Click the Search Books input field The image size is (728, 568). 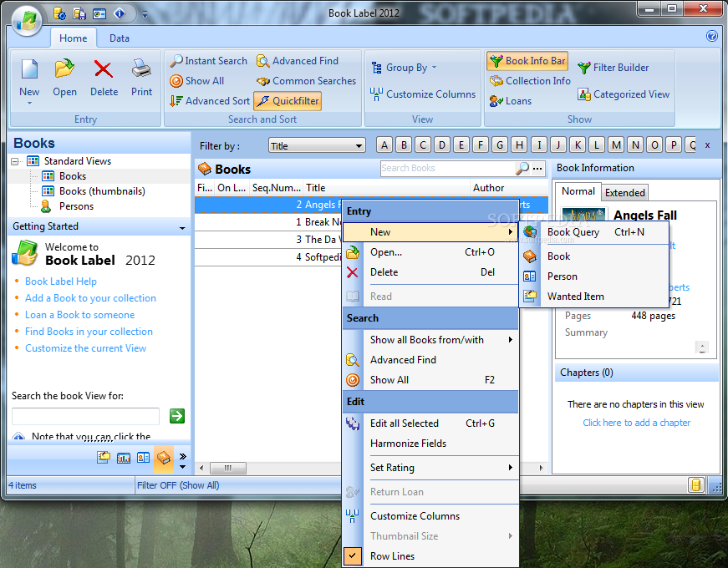[447, 168]
